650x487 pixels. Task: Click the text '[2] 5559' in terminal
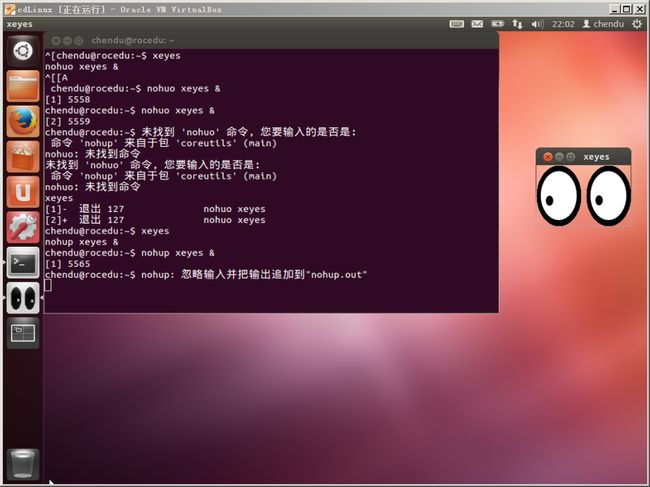pos(68,121)
